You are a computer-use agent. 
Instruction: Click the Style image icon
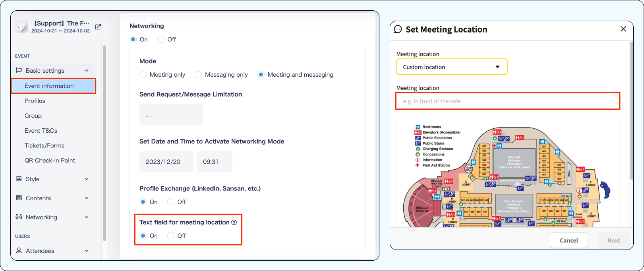[19, 179]
